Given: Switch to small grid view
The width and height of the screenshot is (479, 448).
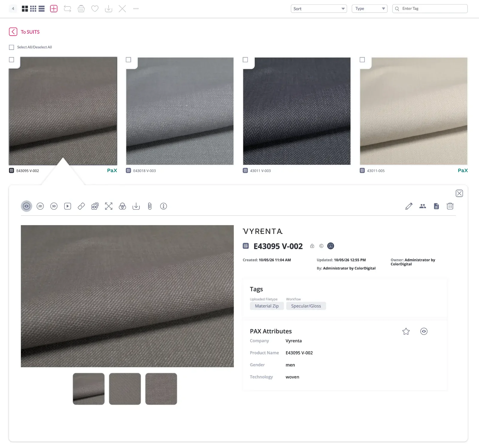Looking at the screenshot, I should tap(33, 9).
